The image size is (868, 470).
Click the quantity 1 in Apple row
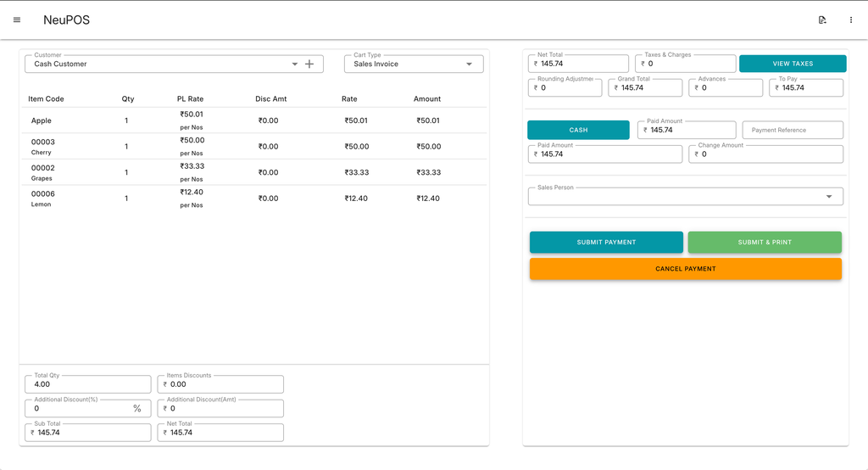tap(126, 120)
